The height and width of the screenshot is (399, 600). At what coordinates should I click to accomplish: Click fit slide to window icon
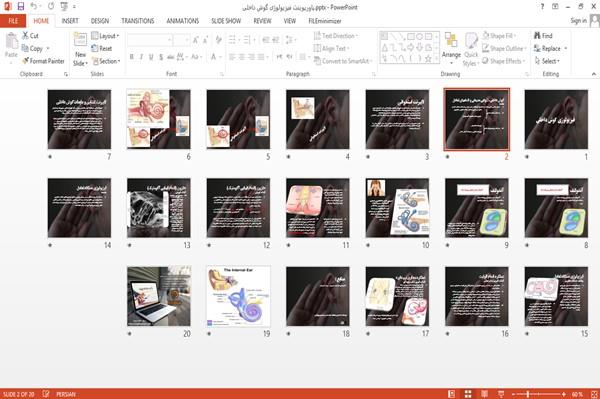(594, 394)
